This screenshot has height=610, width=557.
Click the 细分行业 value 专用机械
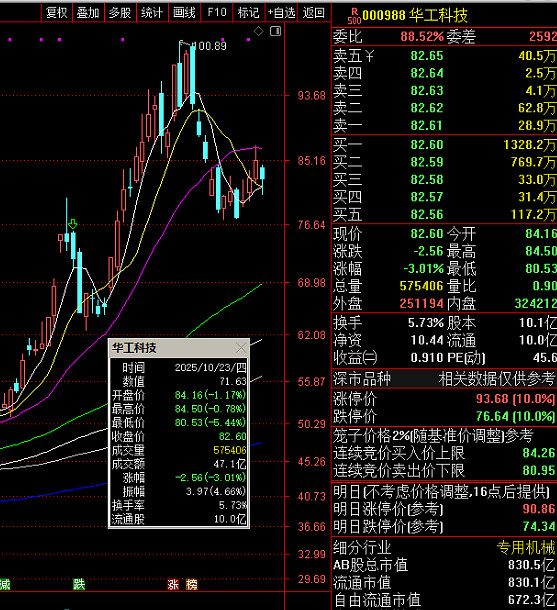click(x=526, y=548)
